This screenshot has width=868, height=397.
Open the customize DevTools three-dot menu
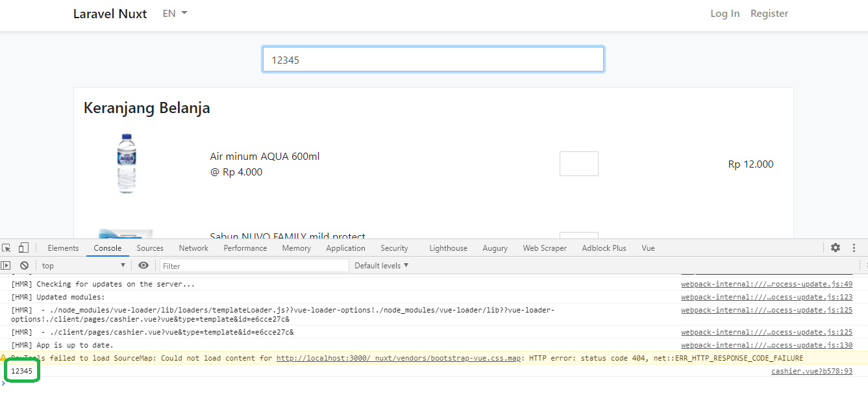pyautogui.click(x=854, y=248)
